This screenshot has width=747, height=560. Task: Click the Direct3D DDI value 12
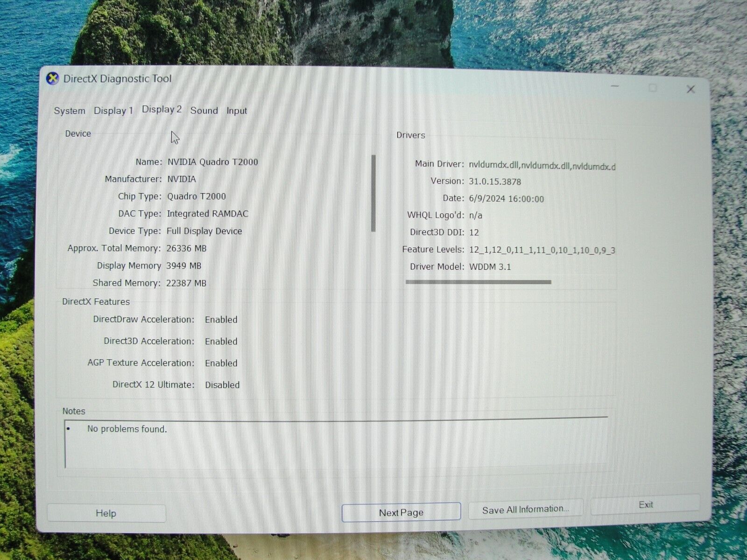click(x=474, y=232)
